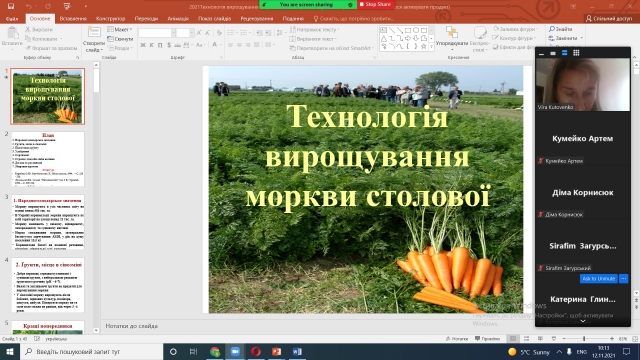This screenshot has width=640, height=360.
Task: Open the slide sorter view icon
Action: [527, 339]
